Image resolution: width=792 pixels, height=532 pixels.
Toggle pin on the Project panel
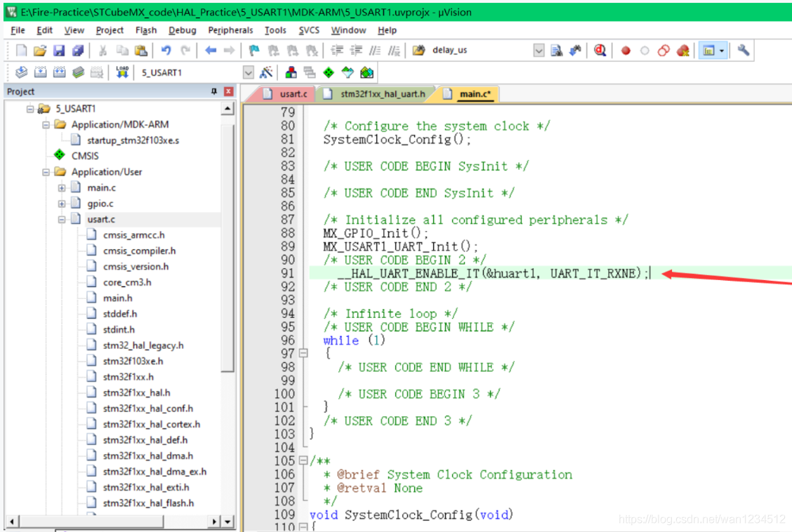coord(214,92)
